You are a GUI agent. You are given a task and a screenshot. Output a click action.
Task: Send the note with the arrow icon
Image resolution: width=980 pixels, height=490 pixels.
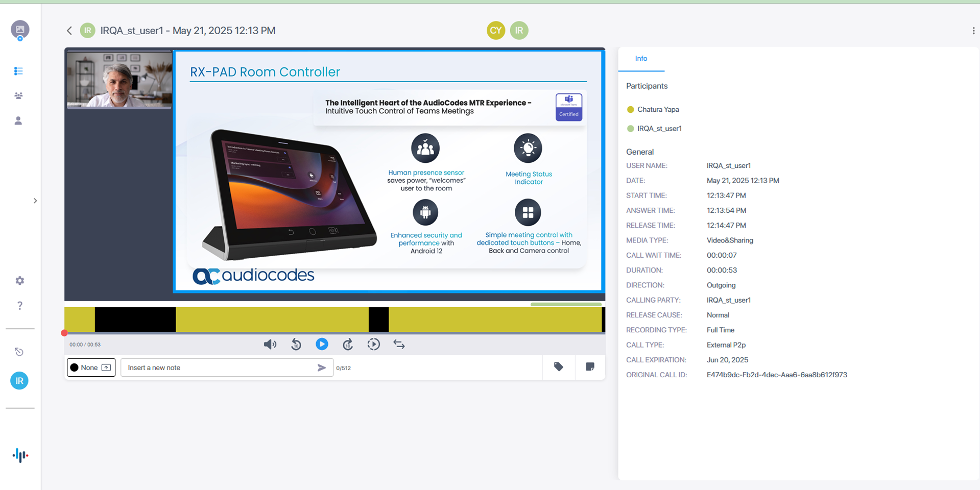321,367
